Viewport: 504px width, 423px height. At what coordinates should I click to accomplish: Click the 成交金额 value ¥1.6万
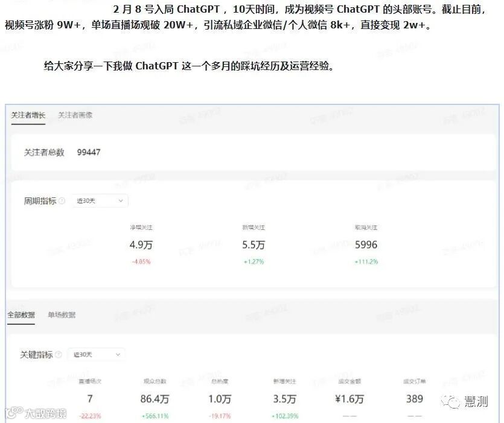point(349,399)
